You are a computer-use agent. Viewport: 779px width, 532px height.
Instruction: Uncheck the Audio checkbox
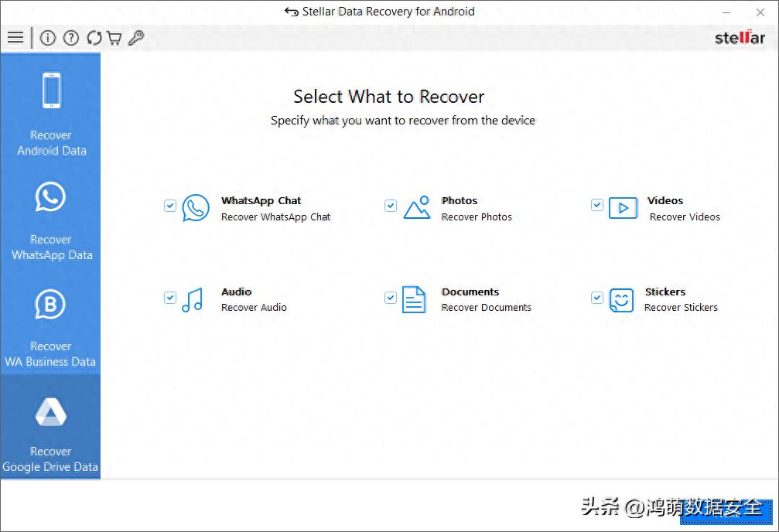click(170, 298)
